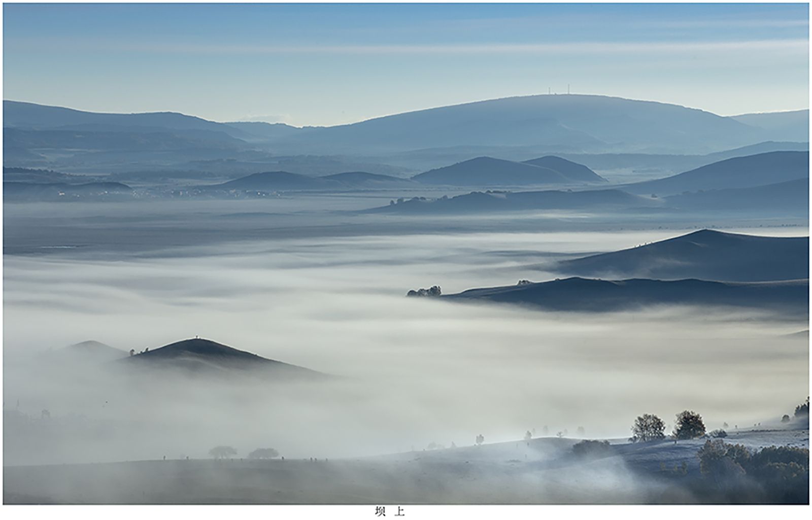This screenshot has width=812, height=520.
Task: Click the pair of faint trees in bottom fog
Action: click(243, 453)
